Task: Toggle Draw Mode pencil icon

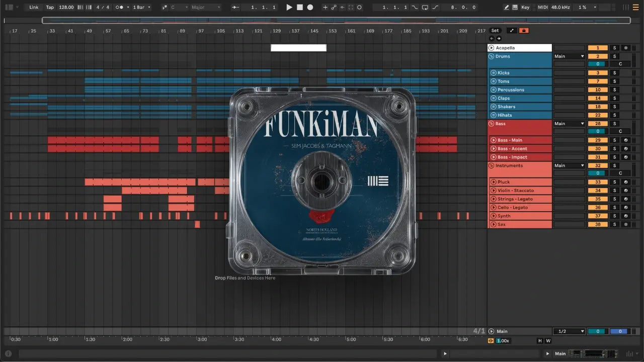Action: coord(507,8)
